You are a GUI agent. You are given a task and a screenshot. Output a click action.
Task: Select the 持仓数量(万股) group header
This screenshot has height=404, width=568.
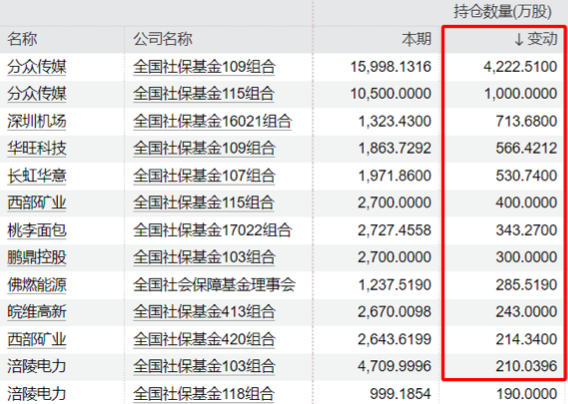click(503, 12)
